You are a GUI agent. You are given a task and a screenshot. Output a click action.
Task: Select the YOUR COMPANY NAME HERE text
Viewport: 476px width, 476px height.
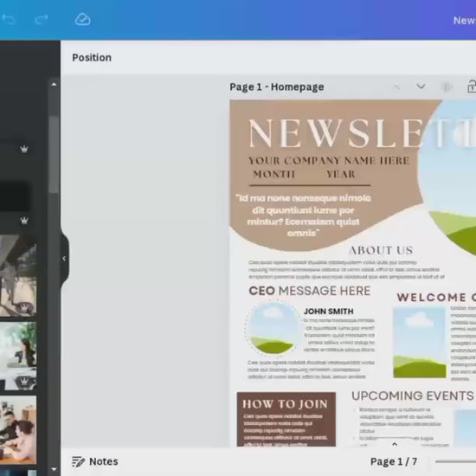329,161
